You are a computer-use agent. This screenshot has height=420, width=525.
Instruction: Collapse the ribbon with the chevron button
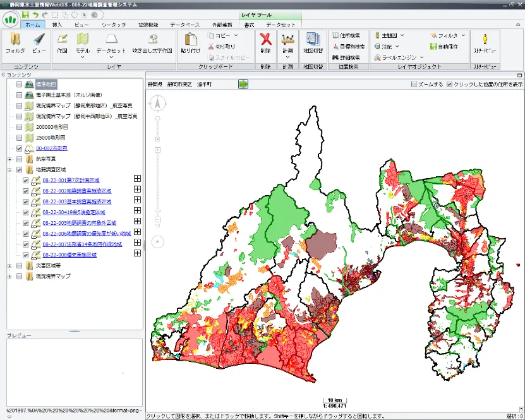pyautogui.click(x=518, y=25)
